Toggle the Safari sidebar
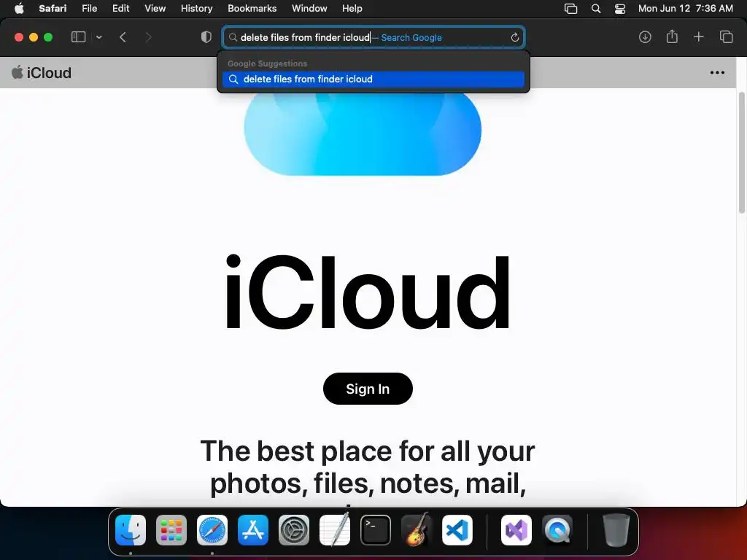747x560 pixels. 78,37
